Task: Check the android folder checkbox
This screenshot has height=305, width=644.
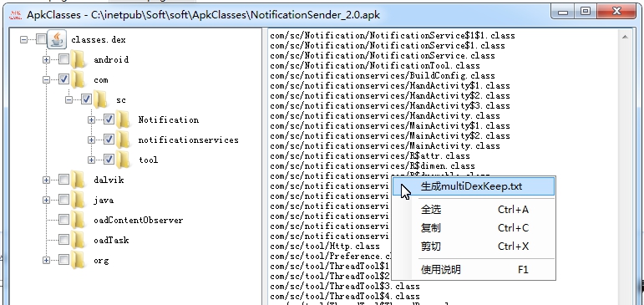Action: [63, 59]
